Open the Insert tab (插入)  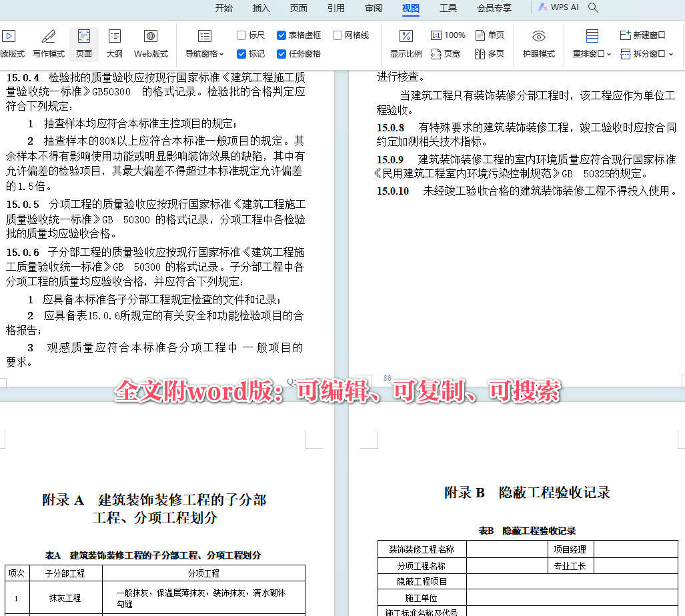[261, 8]
